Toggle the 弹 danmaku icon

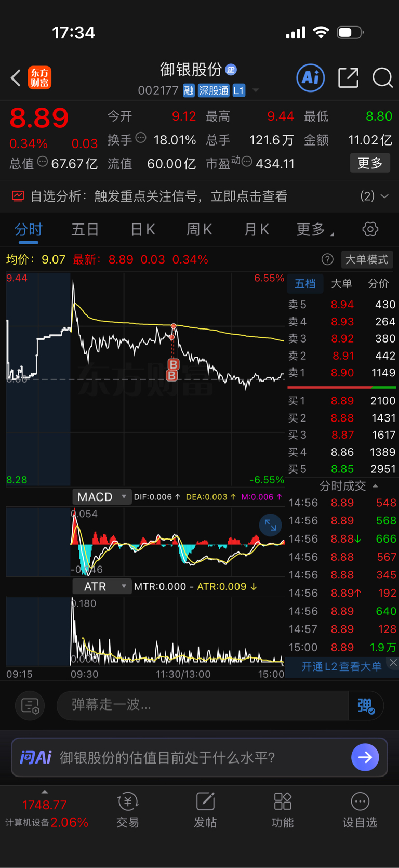coord(366,706)
